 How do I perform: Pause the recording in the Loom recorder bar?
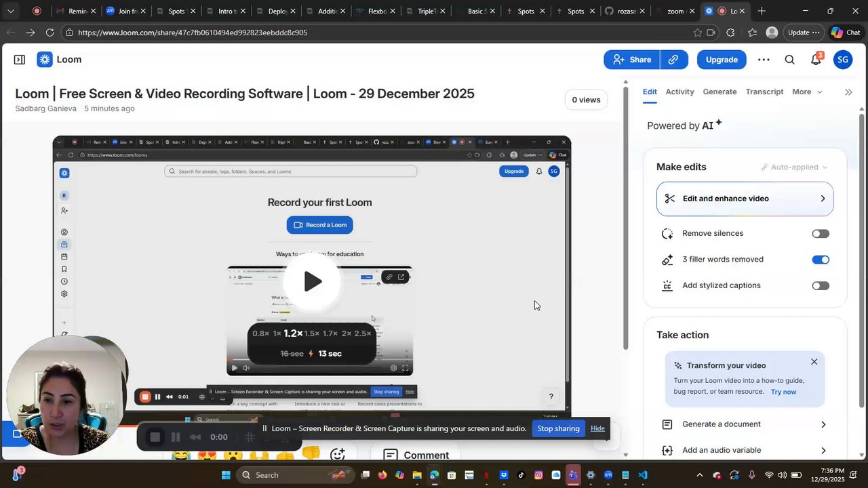[x=176, y=437]
